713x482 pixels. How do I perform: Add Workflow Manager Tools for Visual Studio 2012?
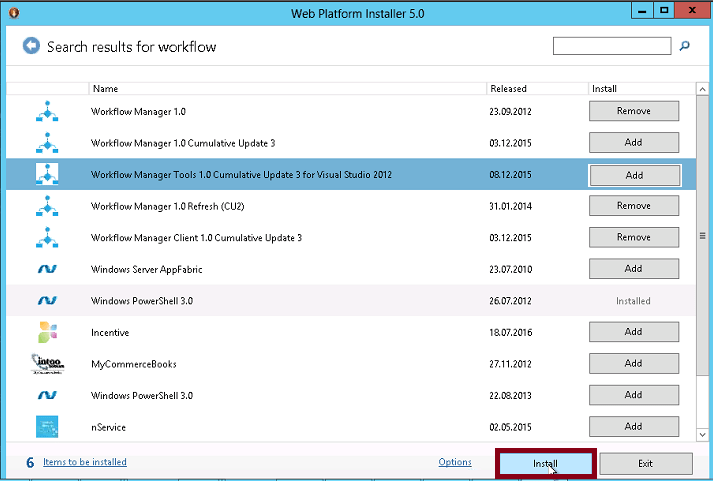point(633,175)
